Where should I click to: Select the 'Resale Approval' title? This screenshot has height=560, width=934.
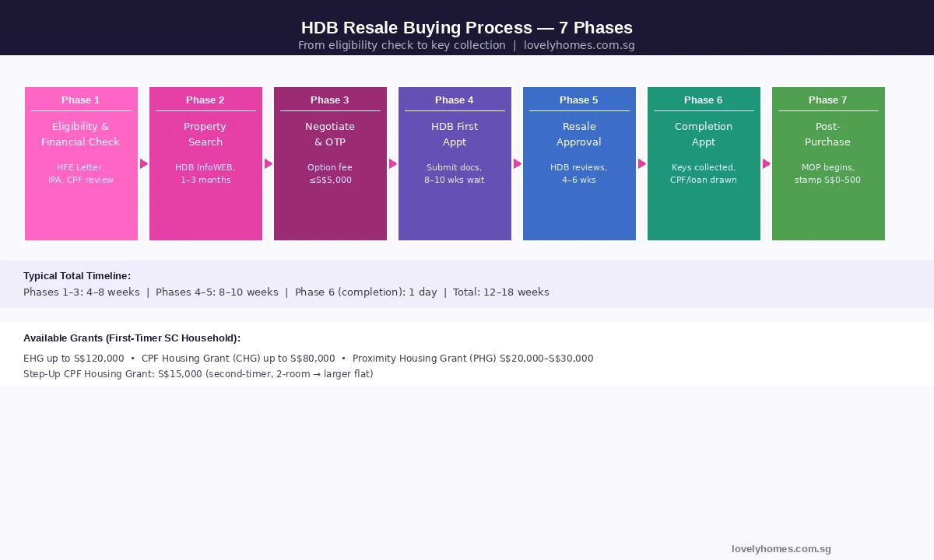(579, 134)
